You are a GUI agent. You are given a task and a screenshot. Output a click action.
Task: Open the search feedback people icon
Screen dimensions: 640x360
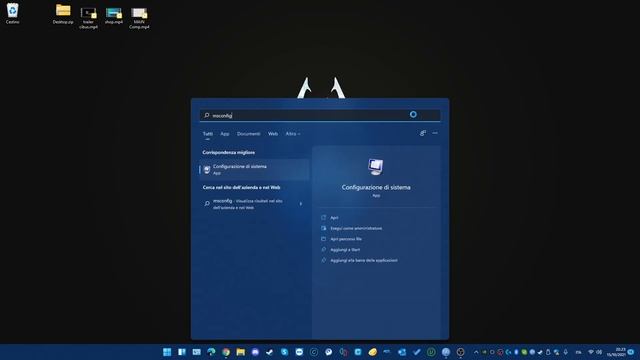(422, 133)
